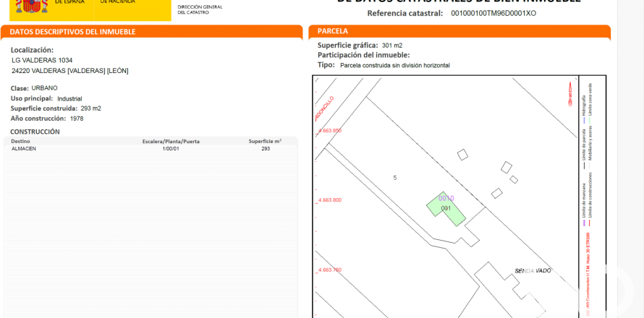This screenshot has width=644, height=318.
Task: Click the parcel number 5 on the map
Action: [x=395, y=178]
